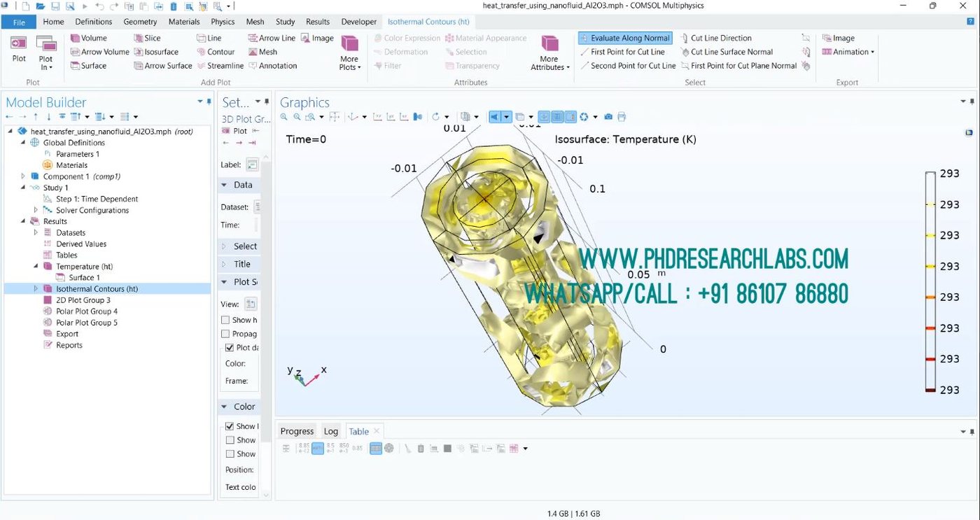980x520 pixels.
Task: Open the Geometry ribbon tab
Action: [x=140, y=22]
